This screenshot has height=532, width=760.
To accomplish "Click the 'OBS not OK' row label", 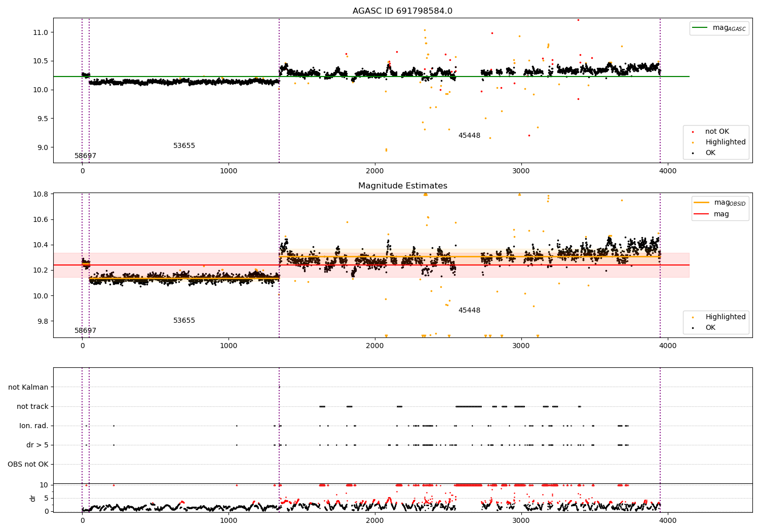I will [28, 465].
